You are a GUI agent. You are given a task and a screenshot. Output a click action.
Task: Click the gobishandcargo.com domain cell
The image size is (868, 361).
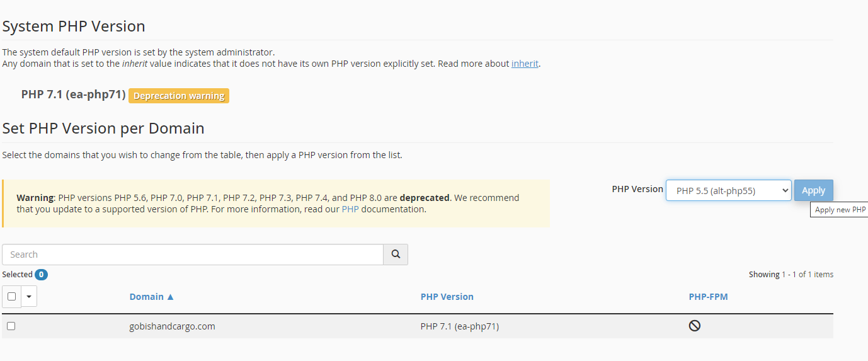click(x=172, y=326)
